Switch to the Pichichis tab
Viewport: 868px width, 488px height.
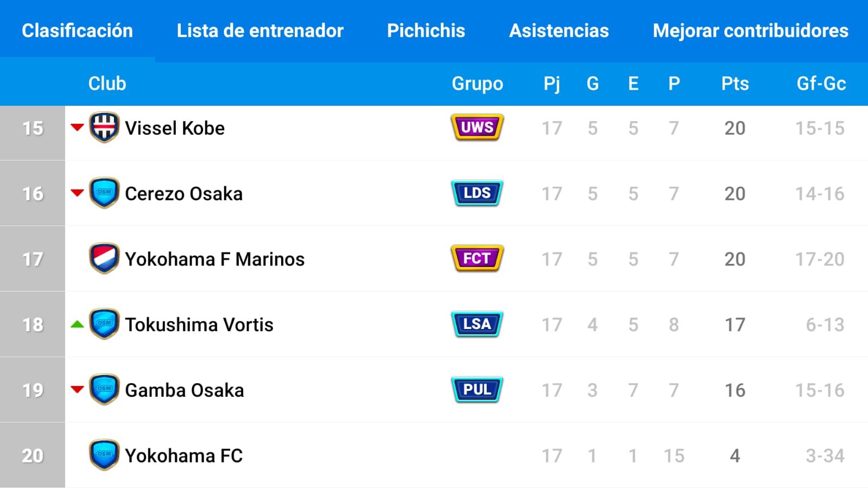(426, 30)
